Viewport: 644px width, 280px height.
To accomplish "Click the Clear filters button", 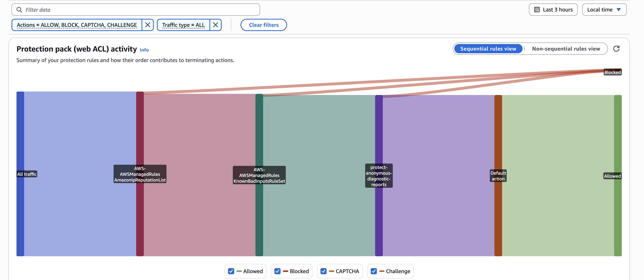I will 264,25.
